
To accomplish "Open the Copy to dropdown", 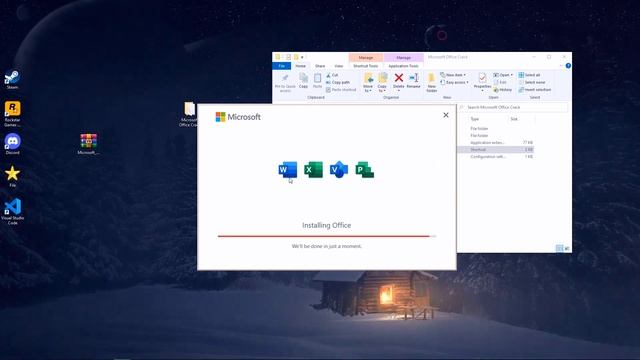I will [382, 83].
